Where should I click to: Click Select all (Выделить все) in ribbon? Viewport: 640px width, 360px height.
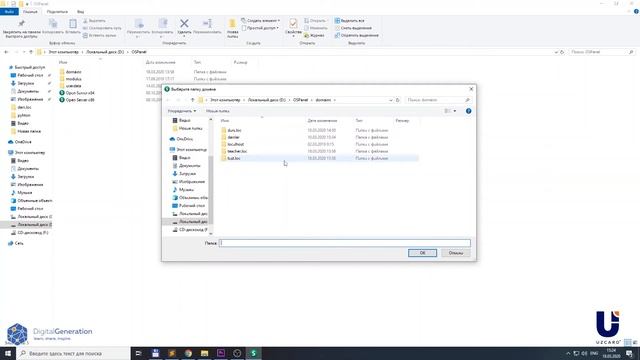(x=349, y=20)
